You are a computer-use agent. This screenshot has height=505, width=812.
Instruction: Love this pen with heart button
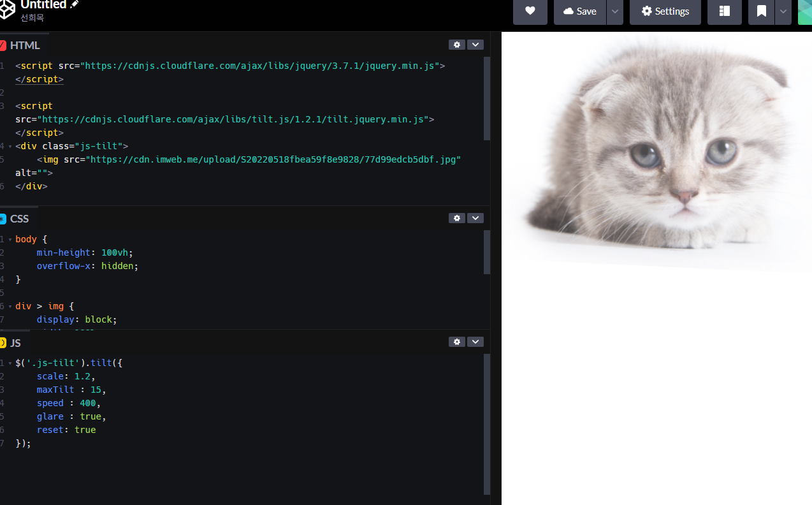click(530, 11)
